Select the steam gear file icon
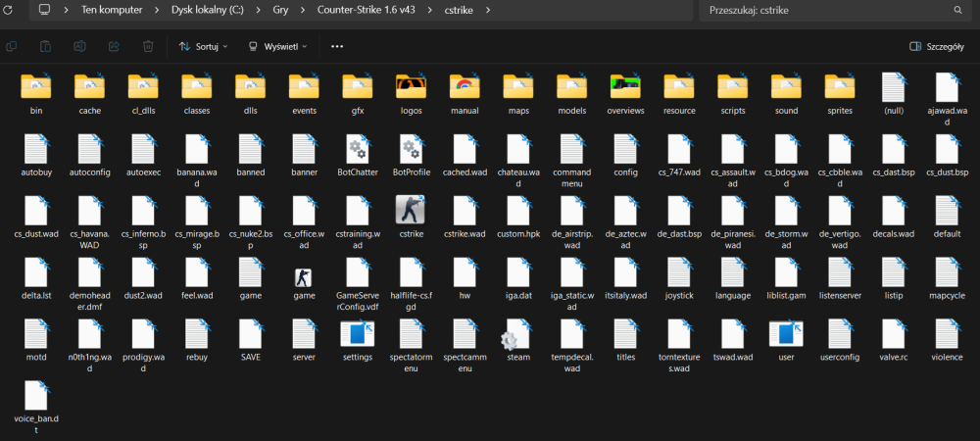 pos(516,334)
